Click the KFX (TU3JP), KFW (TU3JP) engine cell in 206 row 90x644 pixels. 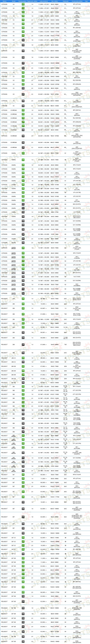point(77,299)
